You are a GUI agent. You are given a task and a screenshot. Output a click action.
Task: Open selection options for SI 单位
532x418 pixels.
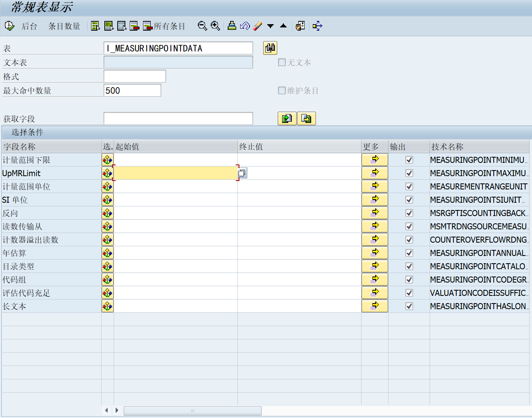coord(107,200)
